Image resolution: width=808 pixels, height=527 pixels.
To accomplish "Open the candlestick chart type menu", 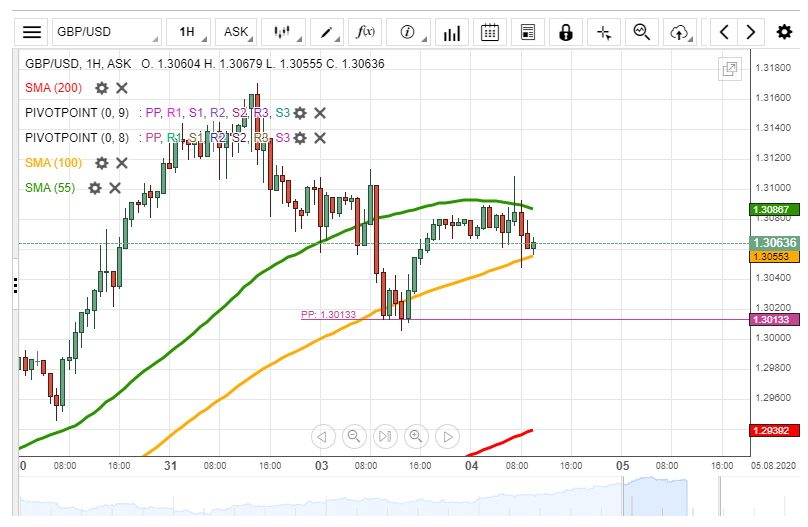I will coord(283,32).
